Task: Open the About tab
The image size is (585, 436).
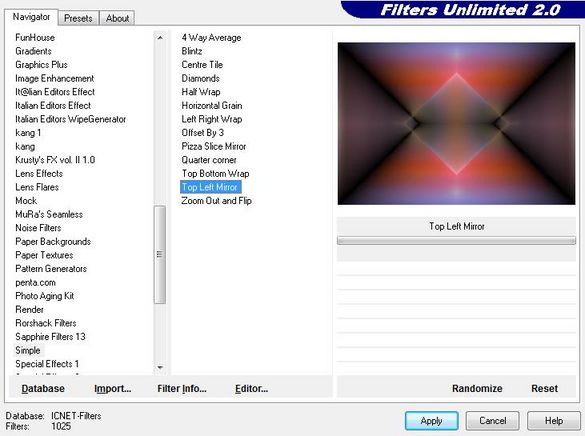Action: [x=117, y=18]
